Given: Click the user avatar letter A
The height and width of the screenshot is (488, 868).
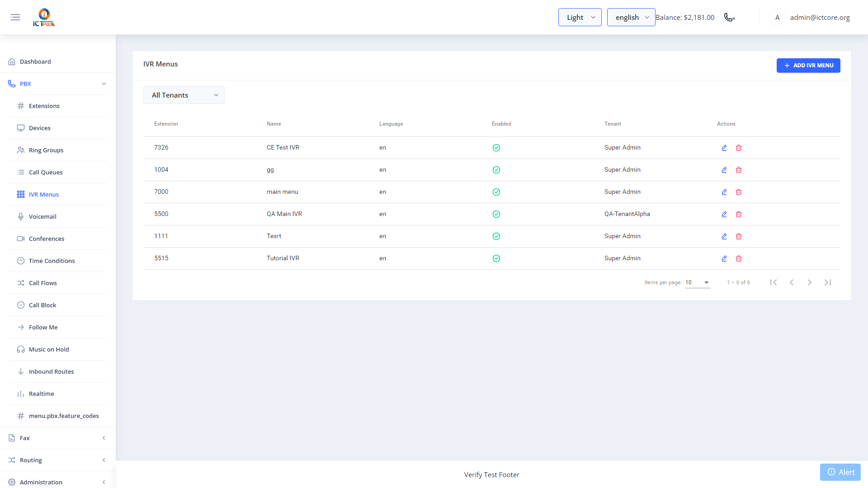Looking at the screenshot, I should pos(777,17).
